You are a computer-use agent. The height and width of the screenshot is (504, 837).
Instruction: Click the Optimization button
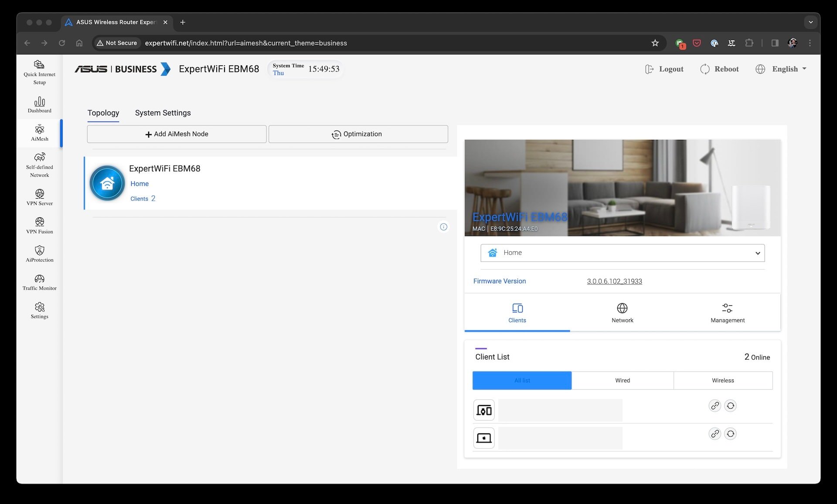pos(357,134)
